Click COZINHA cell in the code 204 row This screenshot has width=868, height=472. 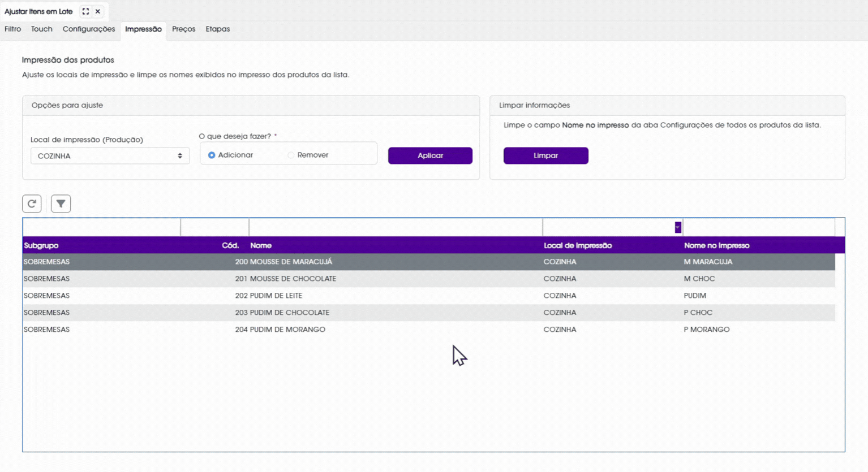point(560,330)
